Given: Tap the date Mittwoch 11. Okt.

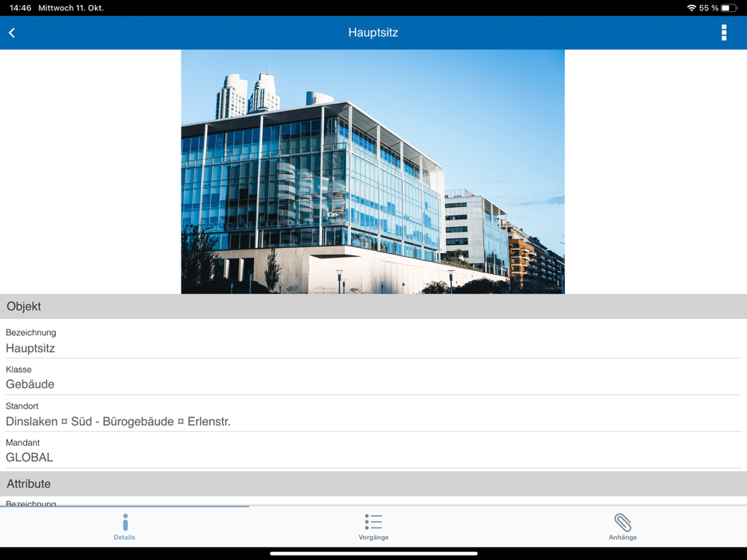Looking at the screenshot, I should pyautogui.click(x=71, y=8).
